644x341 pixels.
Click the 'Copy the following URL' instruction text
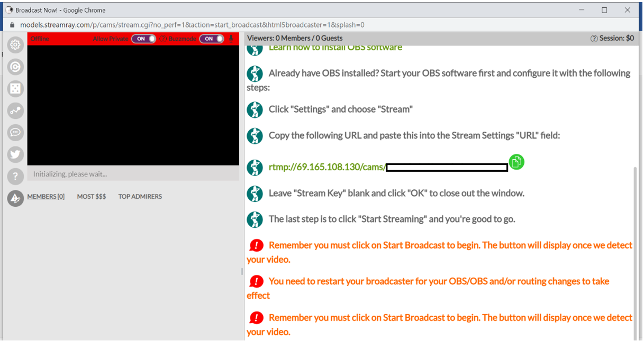(414, 135)
